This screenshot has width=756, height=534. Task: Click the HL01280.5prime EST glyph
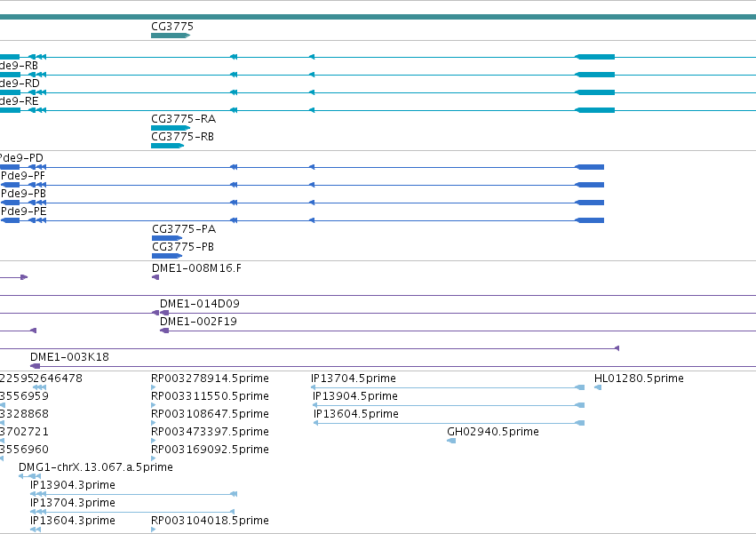click(598, 387)
